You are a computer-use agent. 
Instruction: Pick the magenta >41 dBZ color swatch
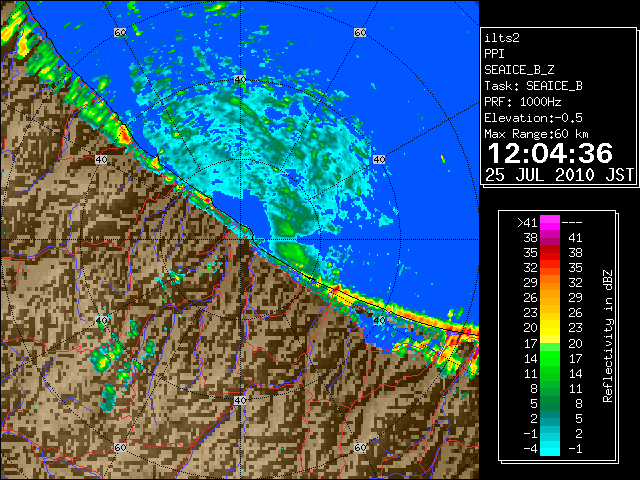(x=549, y=222)
